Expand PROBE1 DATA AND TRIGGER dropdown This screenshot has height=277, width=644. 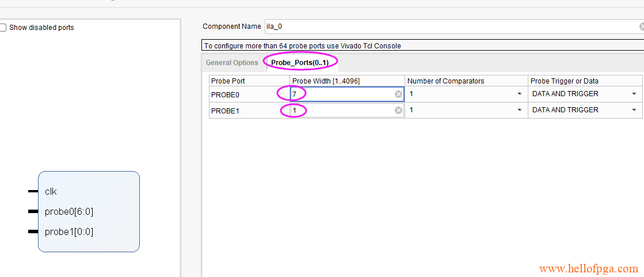point(585,110)
